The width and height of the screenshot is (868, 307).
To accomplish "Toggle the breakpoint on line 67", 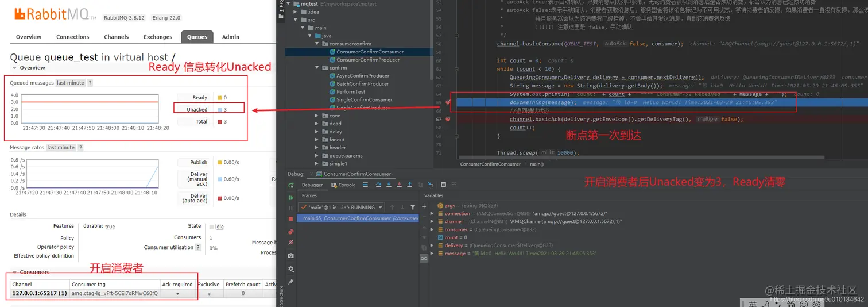I will click(x=447, y=119).
